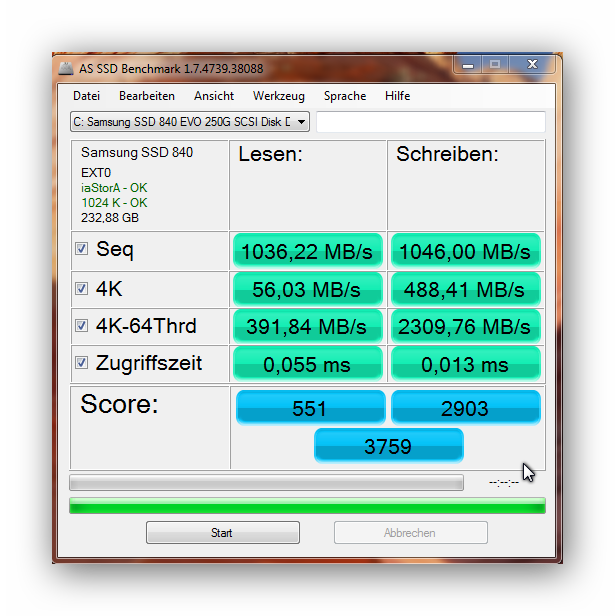Open the Werkzeug menu

click(x=279, y=96)
